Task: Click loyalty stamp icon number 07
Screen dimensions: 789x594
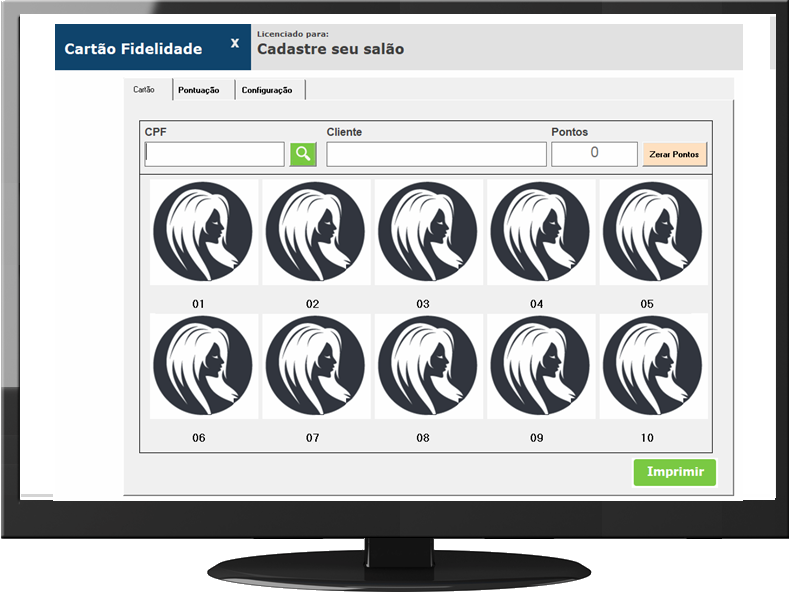Action: click(x=315, y=367)
